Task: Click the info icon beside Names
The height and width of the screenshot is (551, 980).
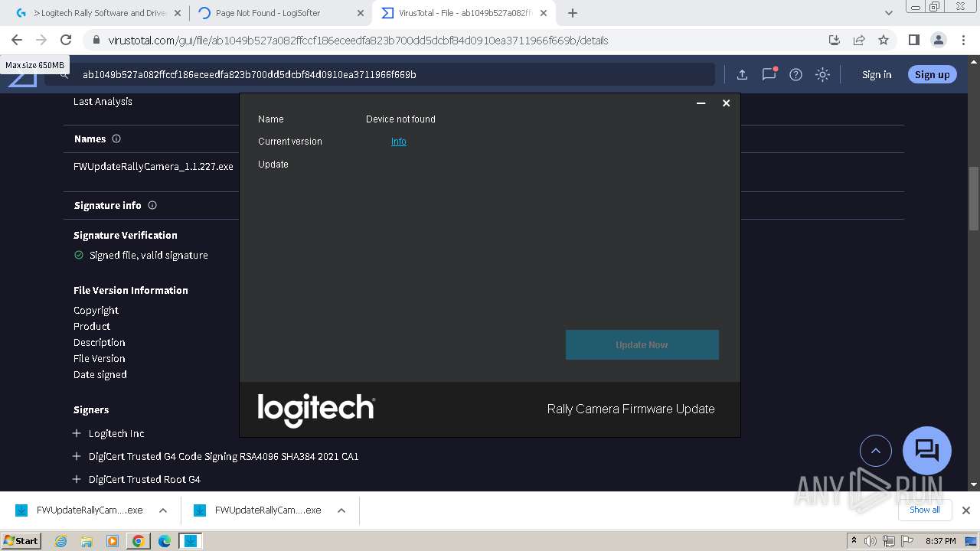Action: 116,139
